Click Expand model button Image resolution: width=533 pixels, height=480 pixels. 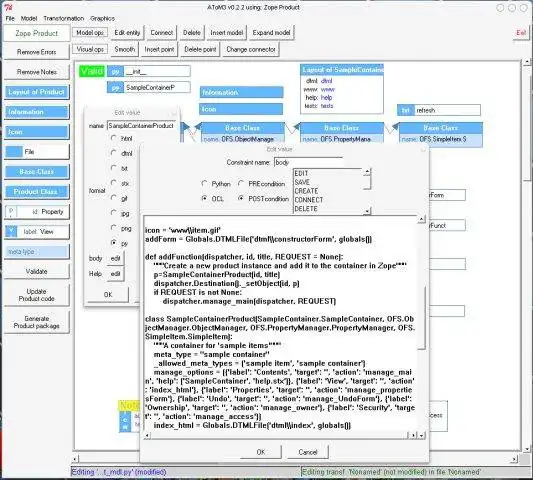click(x=271, y=33)
